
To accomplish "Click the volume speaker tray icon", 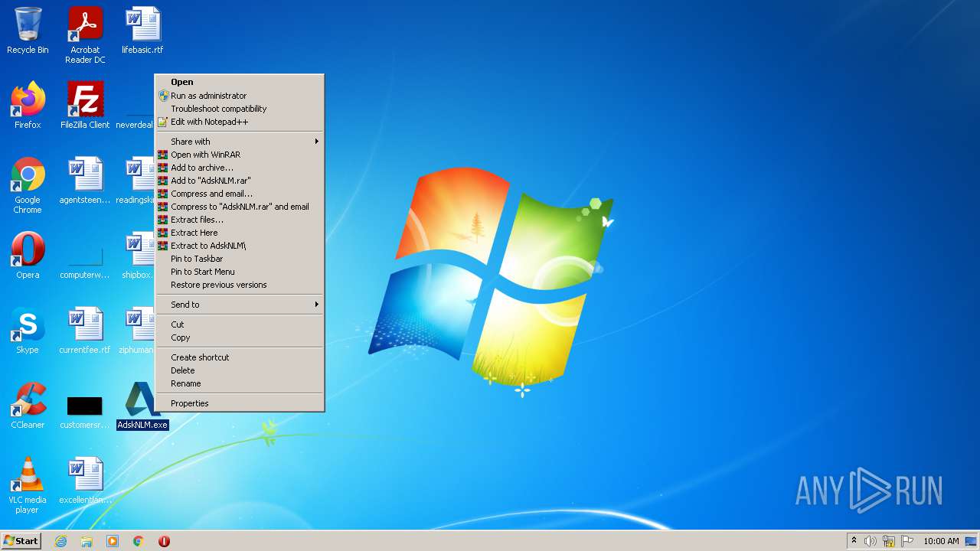I will (x=871, y=541).
